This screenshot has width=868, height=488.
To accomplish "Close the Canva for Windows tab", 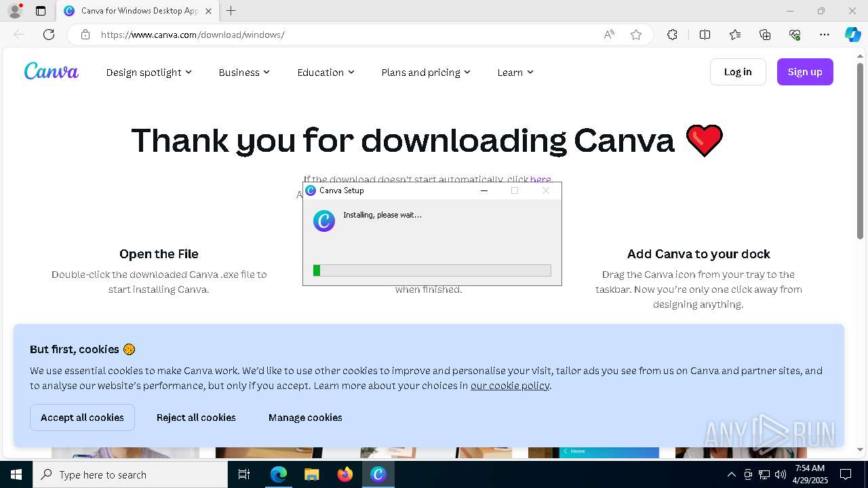I will pos(208,11).
